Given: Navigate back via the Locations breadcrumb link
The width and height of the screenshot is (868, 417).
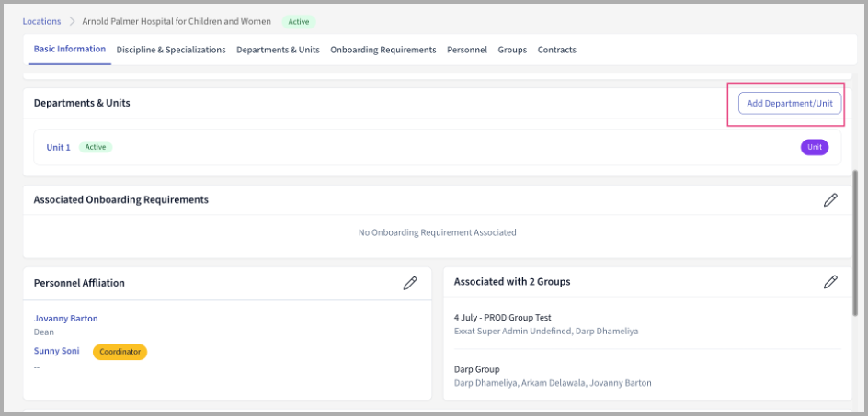Looking at the screenshot, I should (41, 21).
